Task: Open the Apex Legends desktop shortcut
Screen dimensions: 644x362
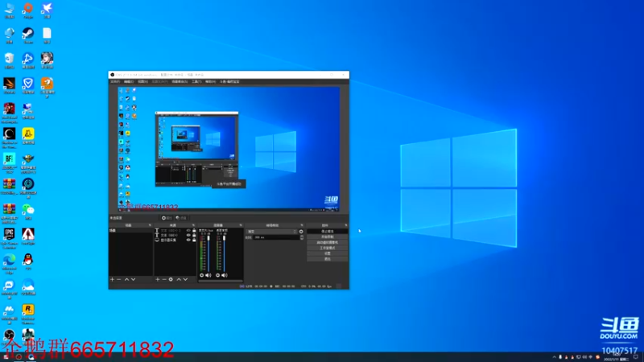Action: tap(28, 237)
